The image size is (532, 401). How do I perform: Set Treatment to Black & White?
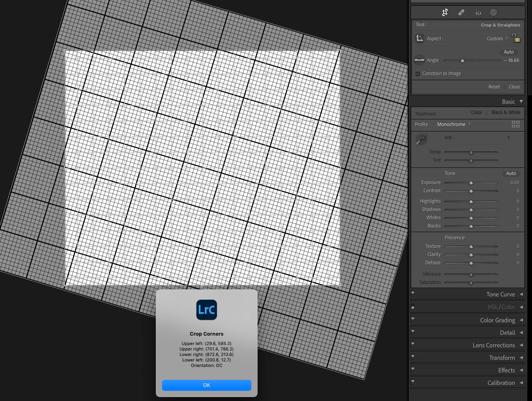coord(506,112)
